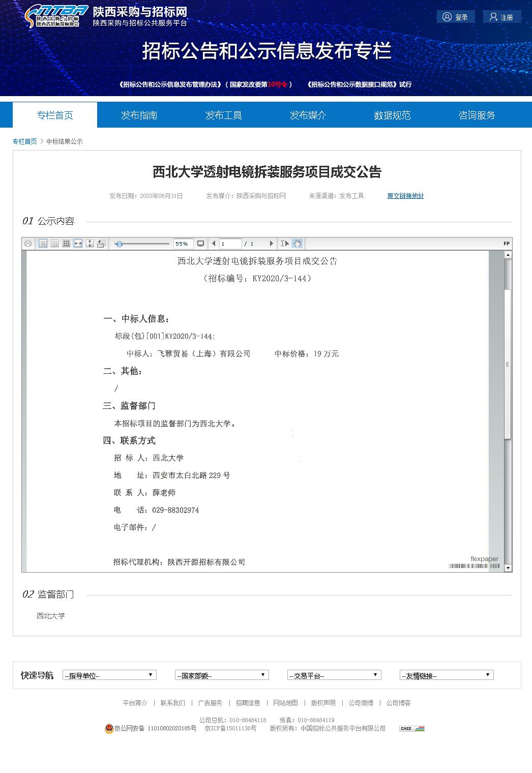Open the 友情链接 dropdown

pos(446,675)
